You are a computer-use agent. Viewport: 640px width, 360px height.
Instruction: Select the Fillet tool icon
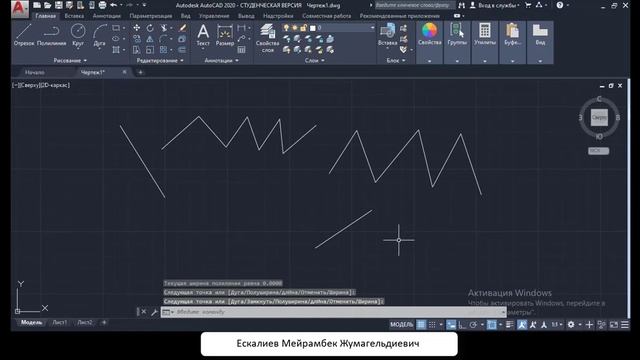tap(163, 39)
